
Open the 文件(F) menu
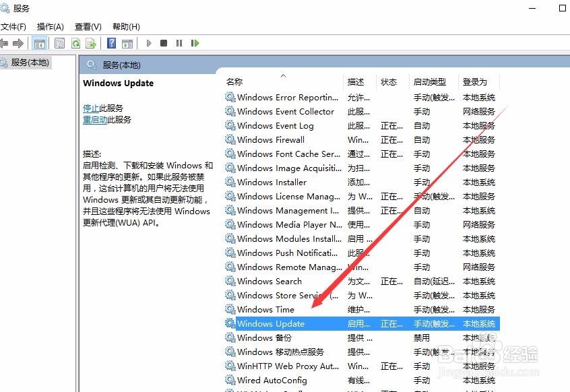(x=13, y=26)
